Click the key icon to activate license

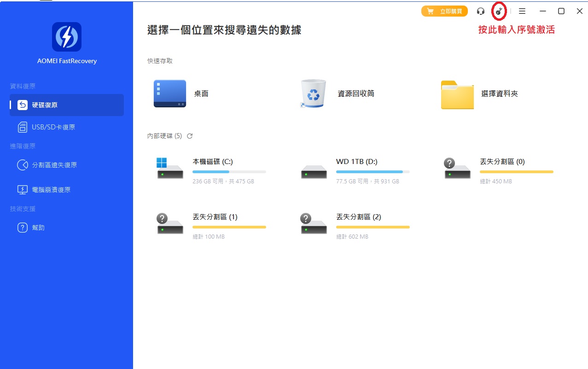point(499,11)
